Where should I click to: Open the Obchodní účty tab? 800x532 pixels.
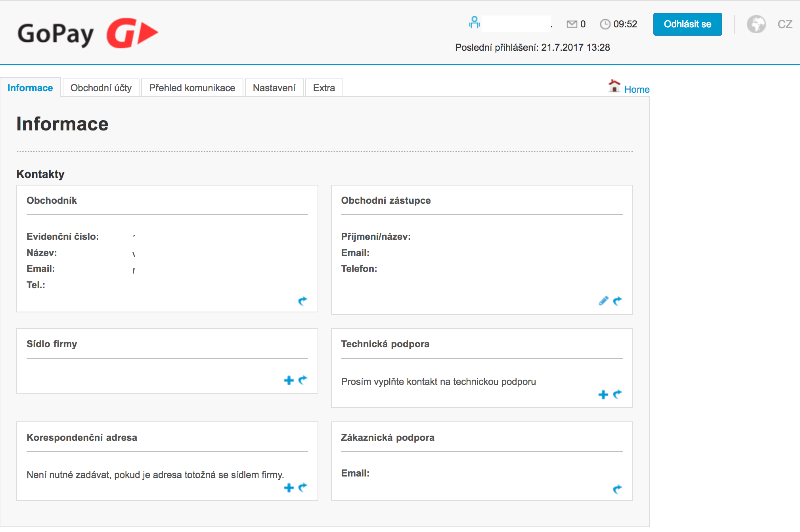click(x=101, y=88)
